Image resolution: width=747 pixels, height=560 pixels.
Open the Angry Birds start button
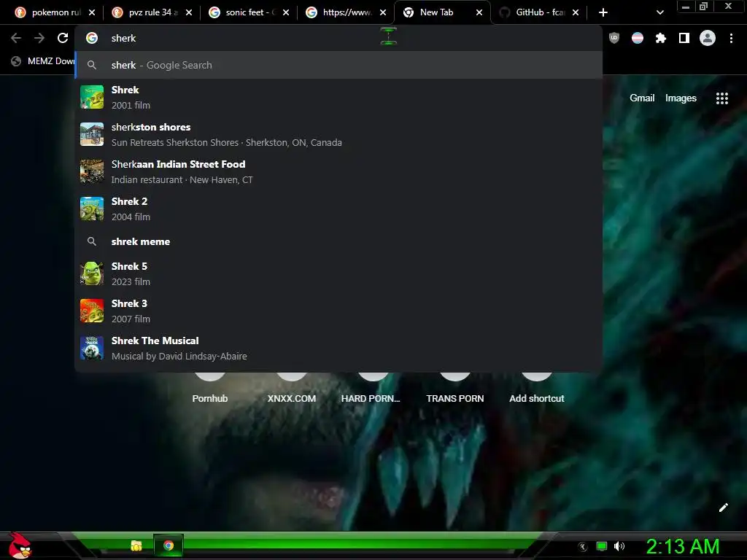click(20, 545)
